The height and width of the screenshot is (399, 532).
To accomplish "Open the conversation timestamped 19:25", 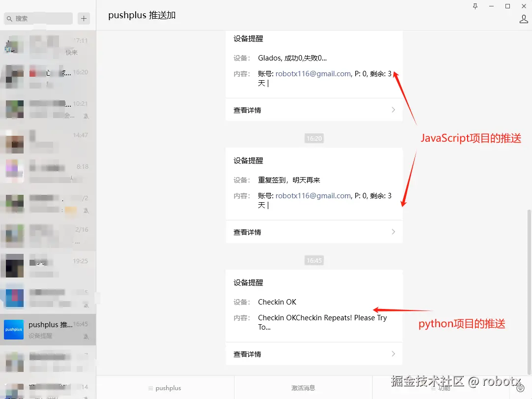I will pyautogui.click(x=48, y=266).
